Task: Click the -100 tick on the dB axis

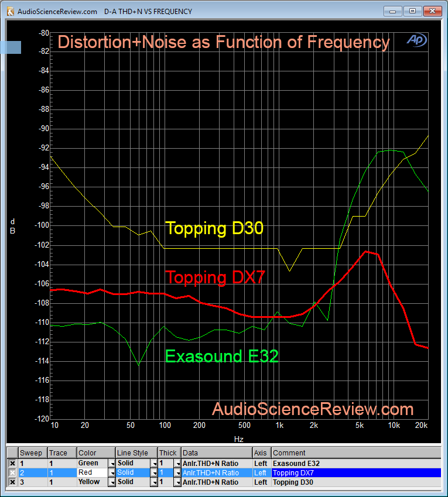Action: [42, 225]
